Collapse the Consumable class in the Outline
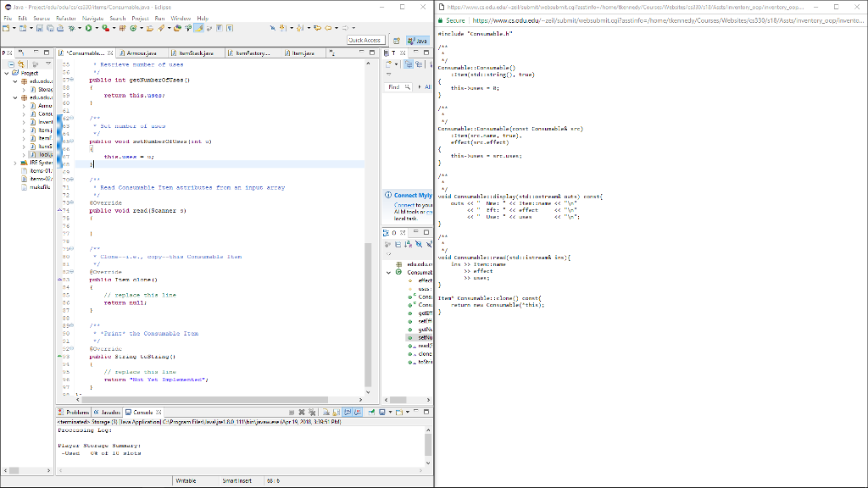868x488 pixels. point(388,273)
